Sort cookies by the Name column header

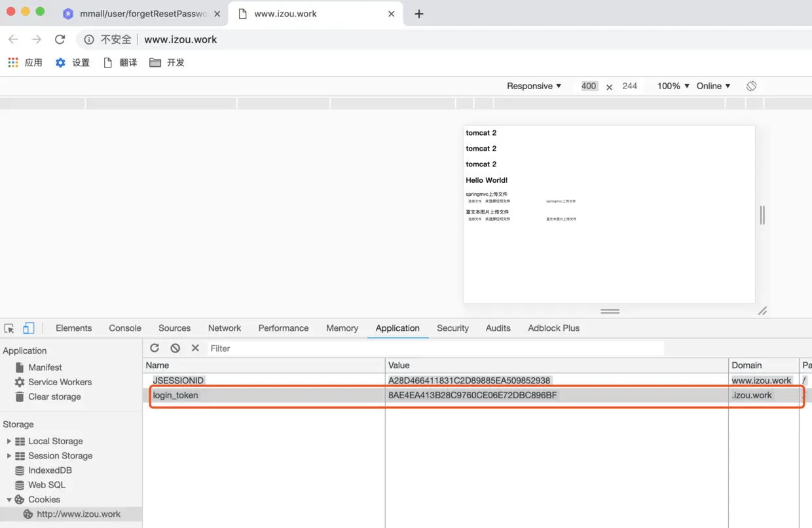(264, 365)
